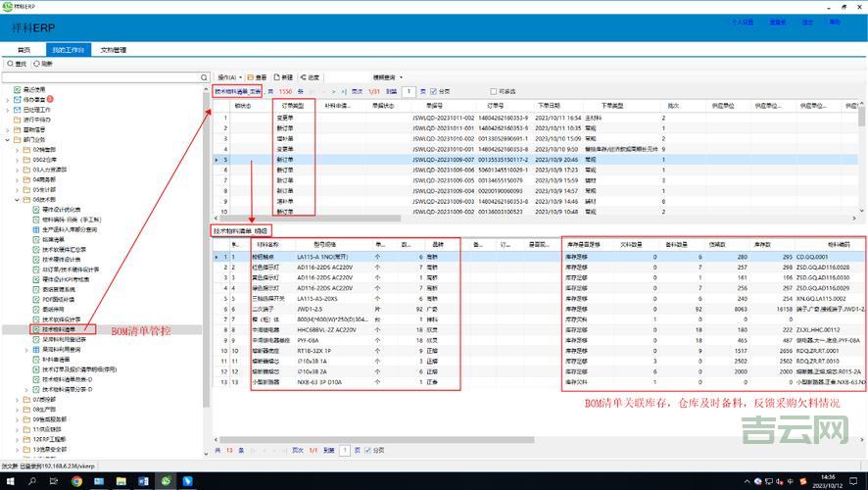Switch to the 首页 tab
This screenshot has width=868, height=490.
click(x=24, y=49)
